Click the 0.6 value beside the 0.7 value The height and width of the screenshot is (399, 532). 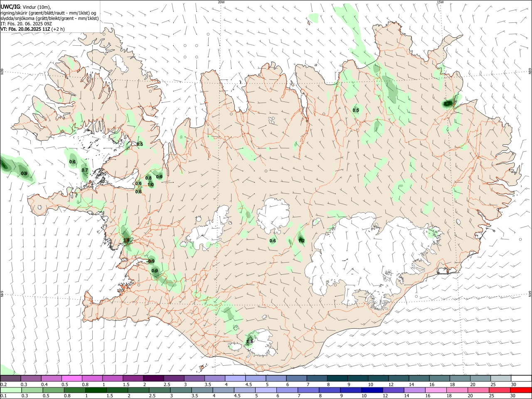(x=72, y=162)
